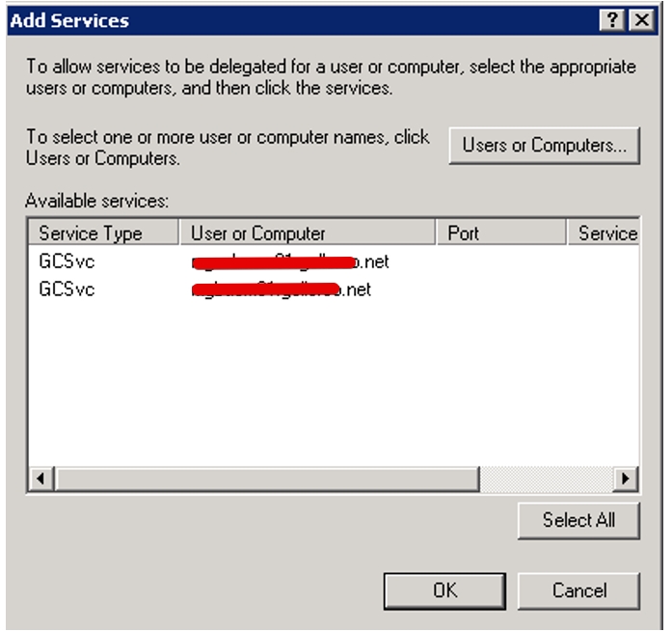This screenshot has width=672, height=632.
Task: Close the Add Services dialog
Action: 637,20
